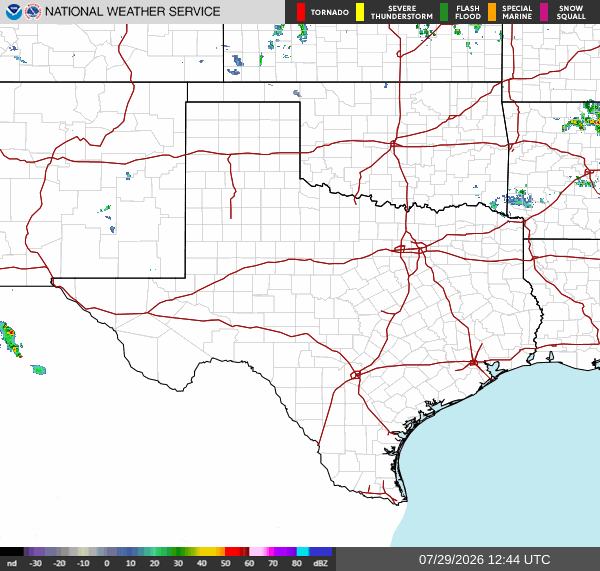Click the magenta Snow Squall swatch
The image size is (600, 571).
pyautogui.click(x=544, y=12)
